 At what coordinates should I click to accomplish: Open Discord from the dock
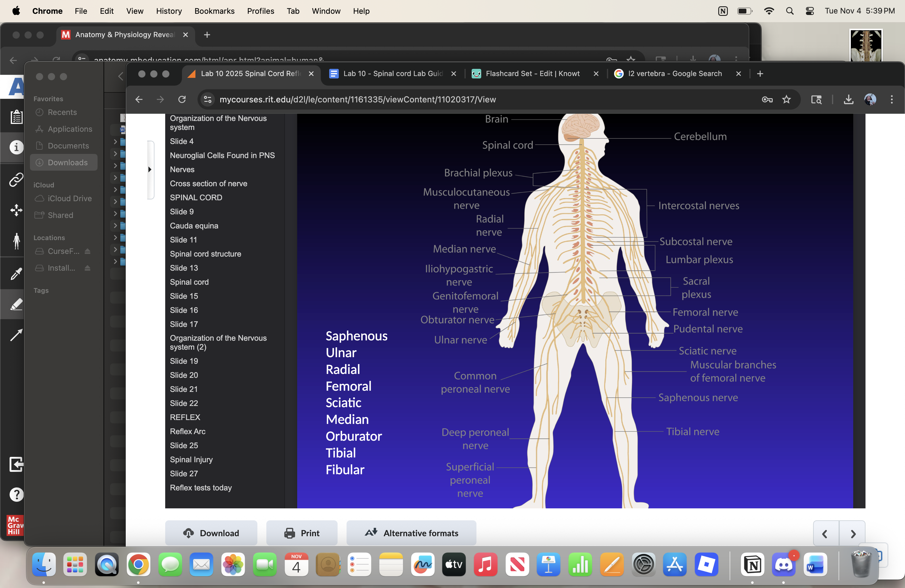[x=783, y=564]
